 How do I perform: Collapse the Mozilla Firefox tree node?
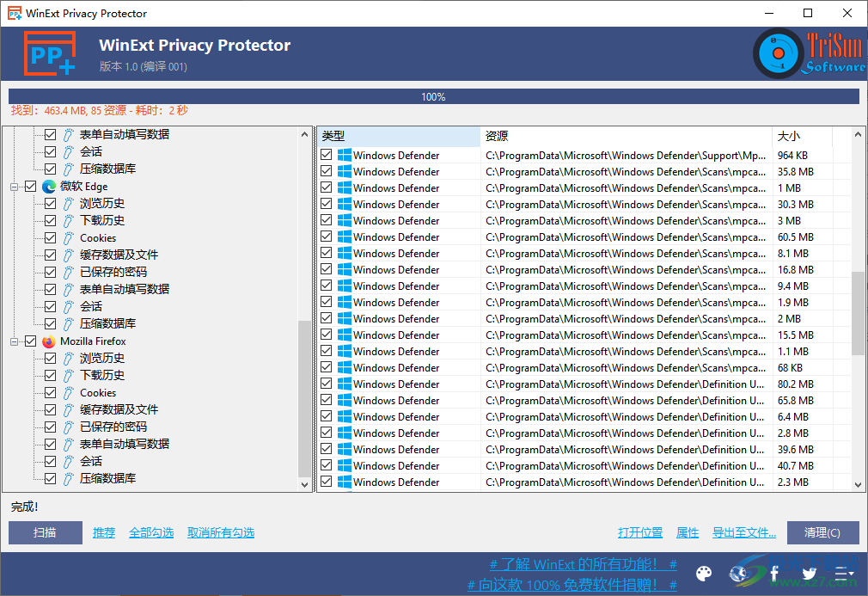pos(15,341)
